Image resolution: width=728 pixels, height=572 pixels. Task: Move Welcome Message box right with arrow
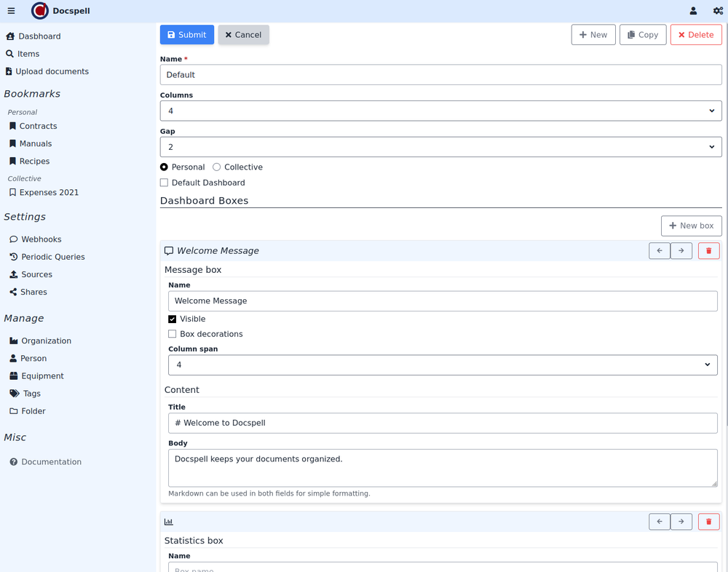(681, 251)
